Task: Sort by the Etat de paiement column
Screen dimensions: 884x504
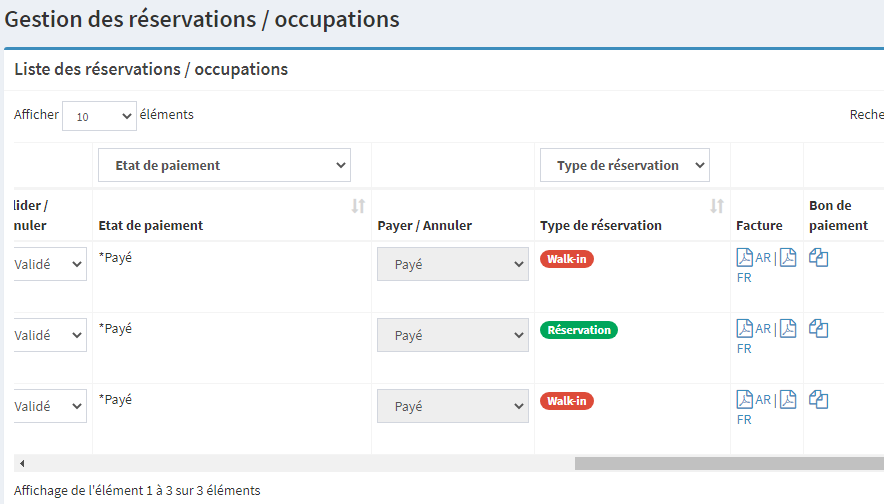Action: click(358, 206)
